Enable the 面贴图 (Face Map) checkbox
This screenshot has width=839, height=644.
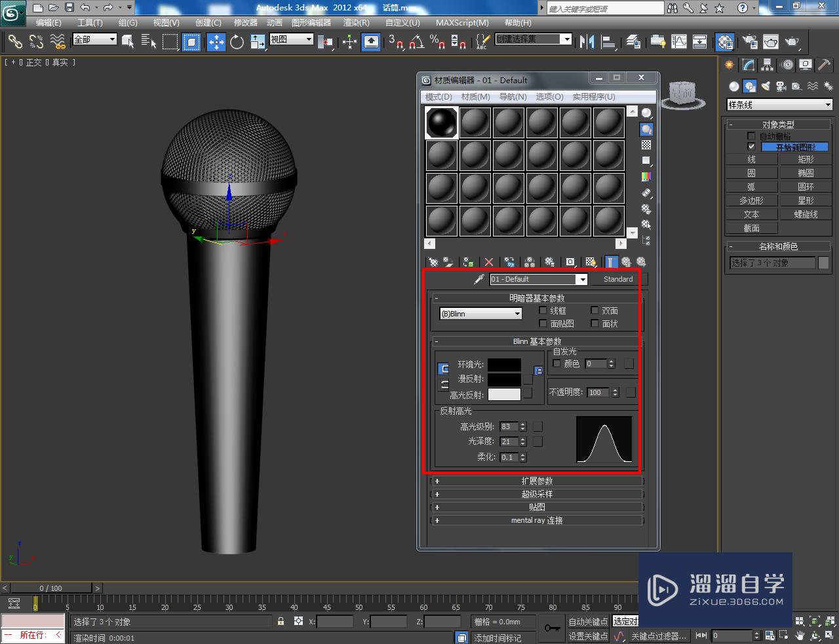click(x=543, y=324)
